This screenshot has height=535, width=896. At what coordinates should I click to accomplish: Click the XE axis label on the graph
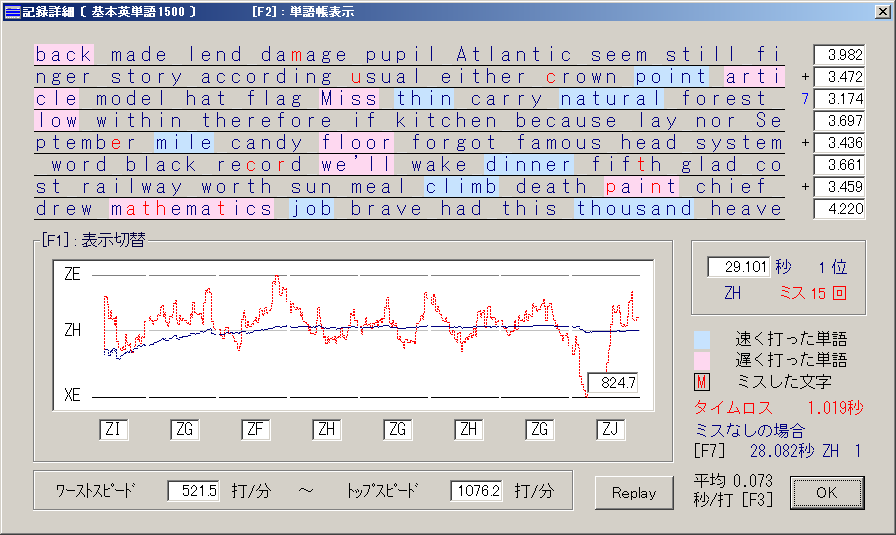coord(72,395)
